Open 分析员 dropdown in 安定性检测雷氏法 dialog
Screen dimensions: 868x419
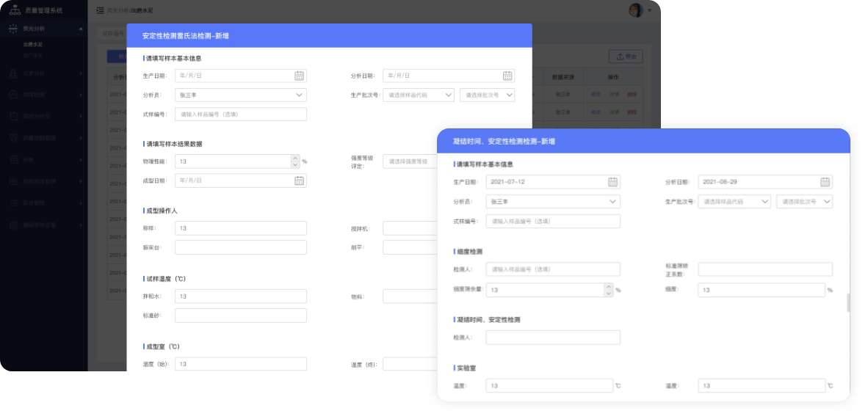241,95
